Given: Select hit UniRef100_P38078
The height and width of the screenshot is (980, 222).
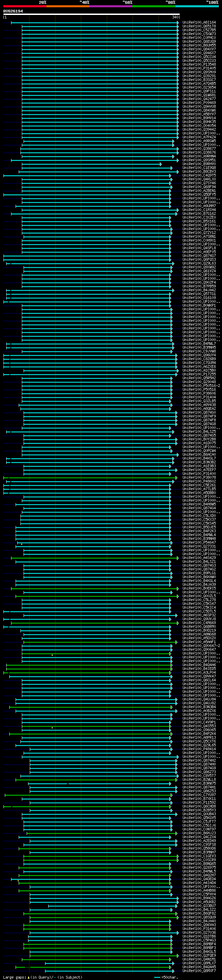Looking at the screenshot, I should [199, 477].
